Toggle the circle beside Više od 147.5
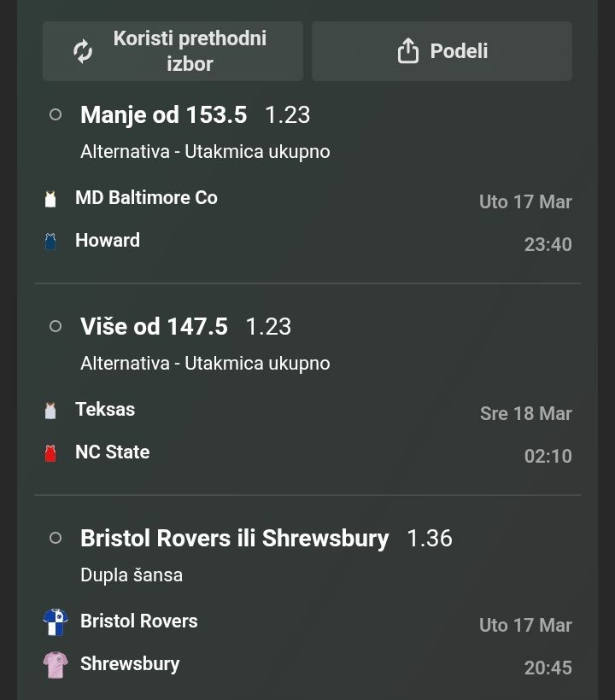This screenshot has height=700, width=615. pos(56,326)
